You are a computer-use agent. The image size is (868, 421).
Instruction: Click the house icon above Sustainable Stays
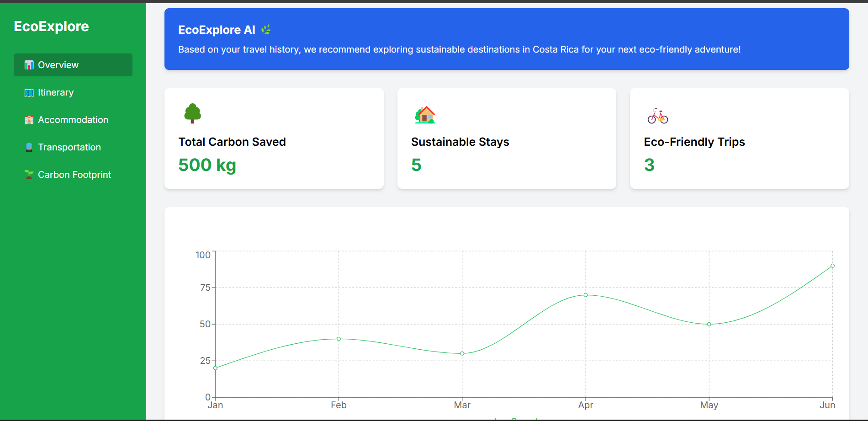click(425, 115)
